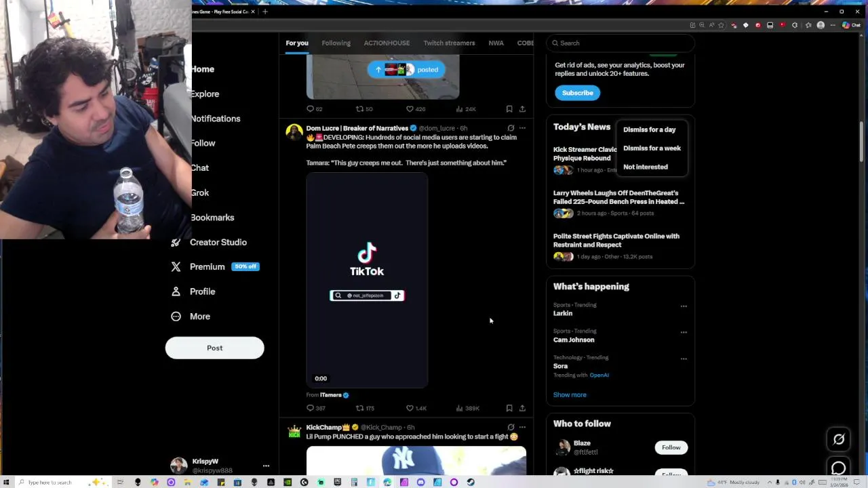View analytics 389K on Dom Lucre post
This screenshot has height=488, width=868.
pyautogui.click(x=467, y=408)
